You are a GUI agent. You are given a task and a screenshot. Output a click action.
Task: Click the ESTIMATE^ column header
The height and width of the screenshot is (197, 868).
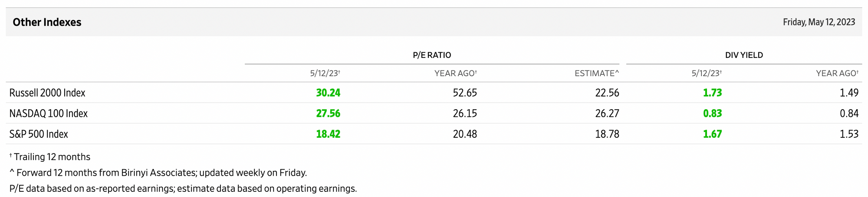coord(596,73)
